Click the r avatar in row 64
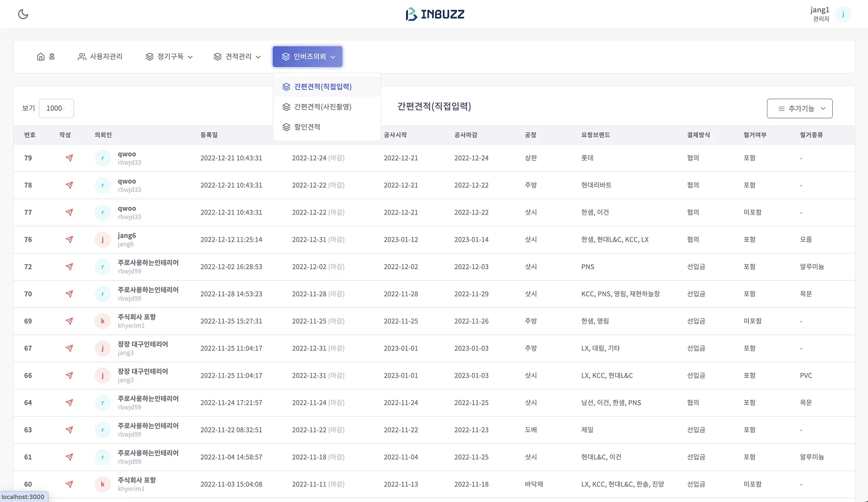The height and width of the screenshot is (502, 868). (103, 403)
